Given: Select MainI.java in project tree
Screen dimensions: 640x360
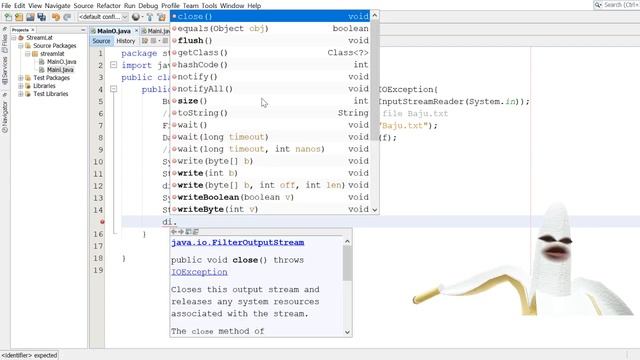Looking at the screenshot, I should coord(60,70).
